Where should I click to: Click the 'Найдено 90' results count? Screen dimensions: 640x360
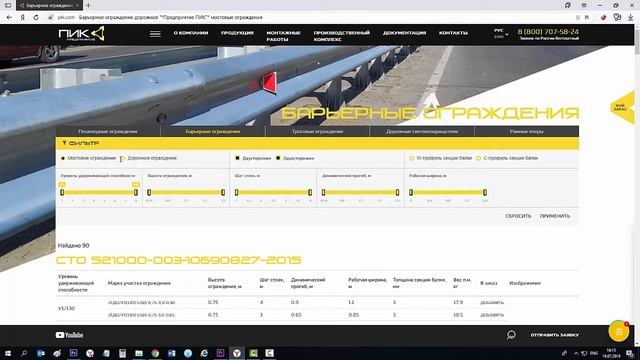coord(73,246)
